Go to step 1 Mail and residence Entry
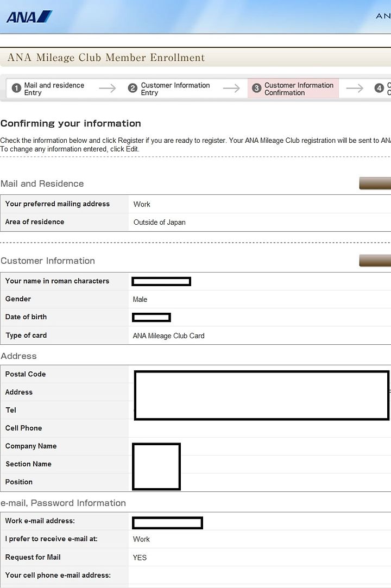This screenshot has width=391, height=588. pyautogui.click(x=48, y=89)
